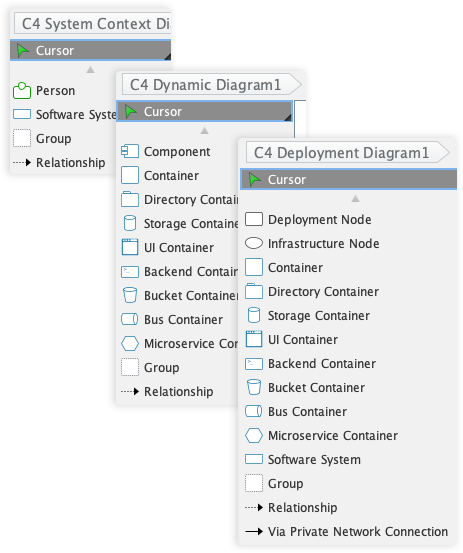Select UI Container in Deployment palette
This screenshot has height=553, width=463.
pyautogui.click(x=292, y=339)
